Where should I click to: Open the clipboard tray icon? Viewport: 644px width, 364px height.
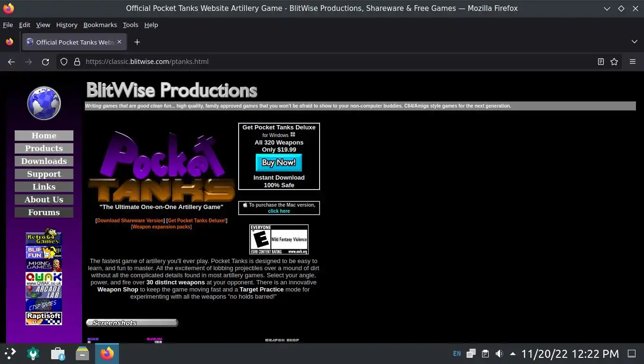click(485, 353)
